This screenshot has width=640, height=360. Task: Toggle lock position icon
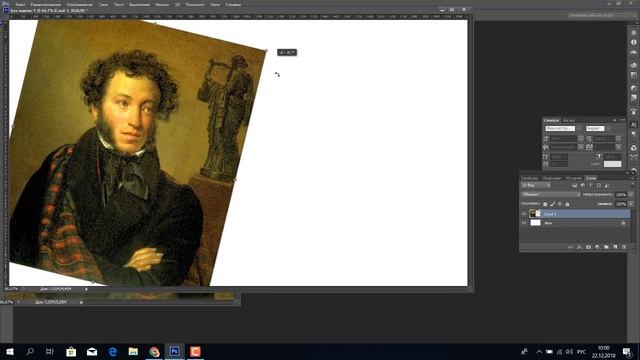tap(560, 204)
